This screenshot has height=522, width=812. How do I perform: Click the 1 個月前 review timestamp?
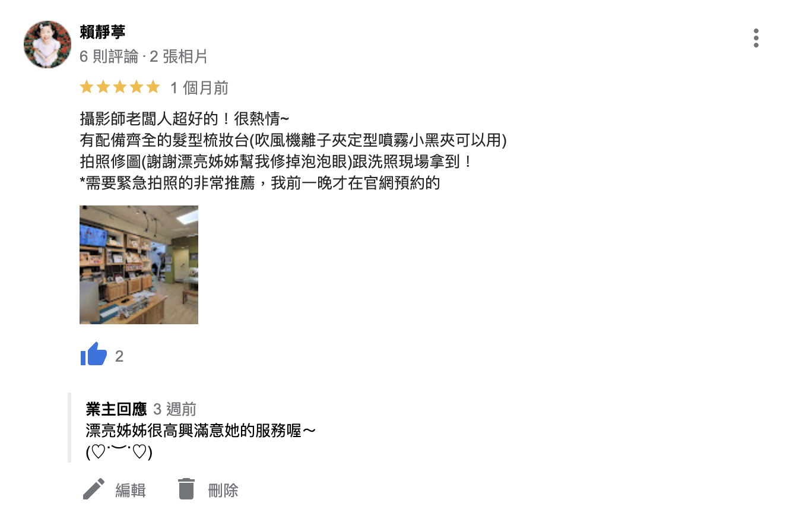pos(199,88)
